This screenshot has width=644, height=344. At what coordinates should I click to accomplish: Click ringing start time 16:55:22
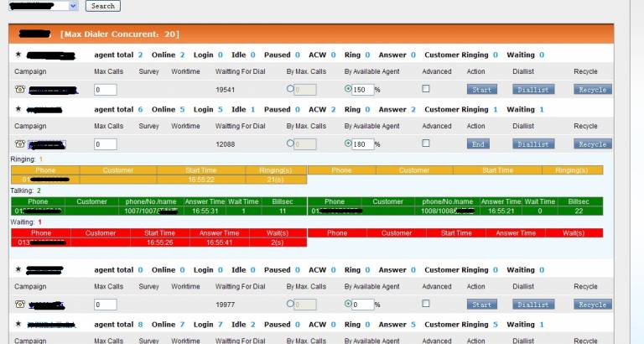point(201,180)
